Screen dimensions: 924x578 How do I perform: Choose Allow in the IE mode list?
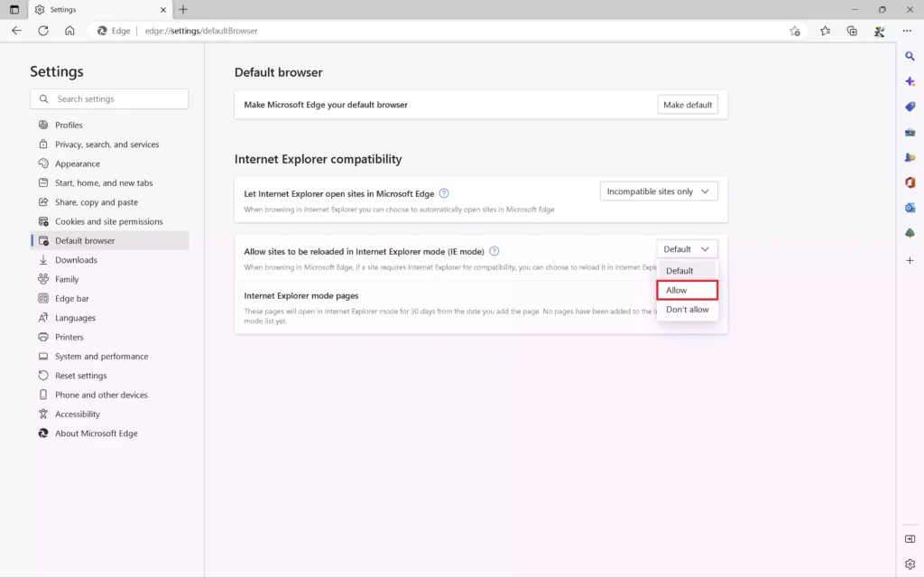687,290
